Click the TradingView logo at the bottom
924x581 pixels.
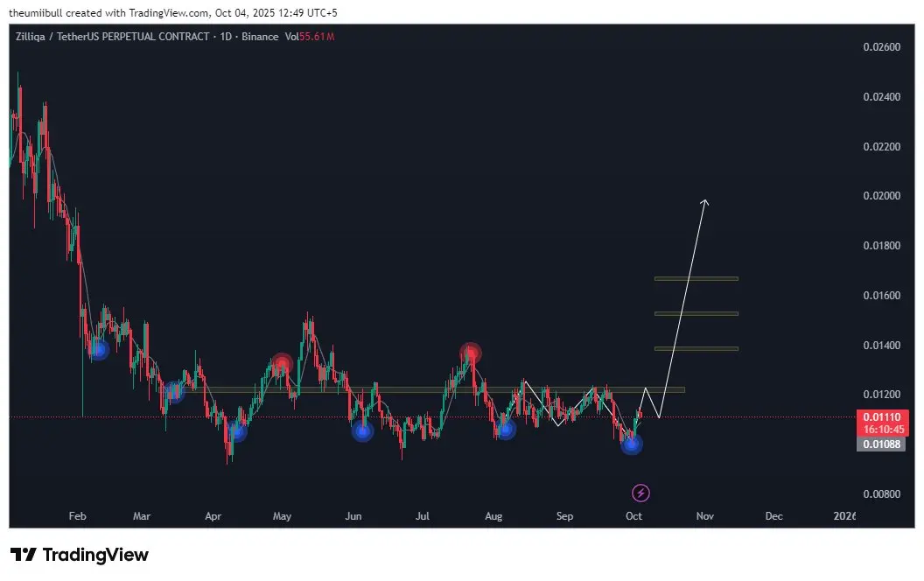tap(80, 555)
